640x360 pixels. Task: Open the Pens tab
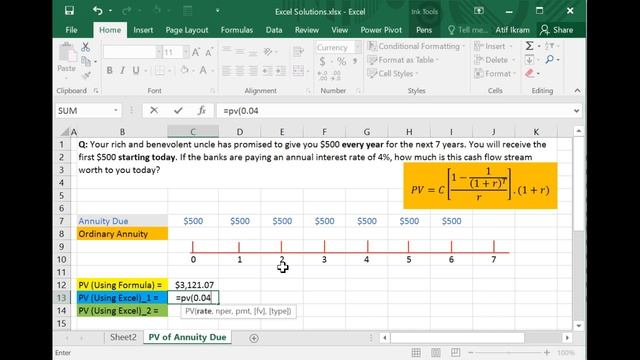pyautogui.click(x=424, y=30)
